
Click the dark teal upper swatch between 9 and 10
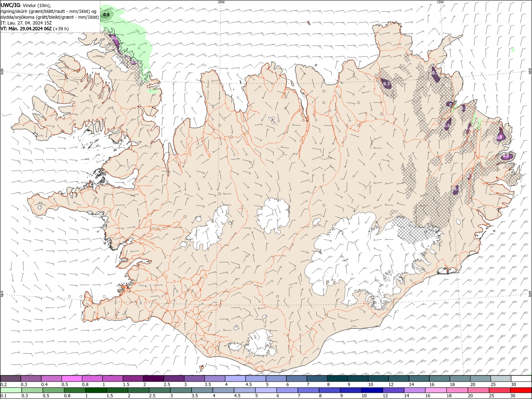pos(358,379)
